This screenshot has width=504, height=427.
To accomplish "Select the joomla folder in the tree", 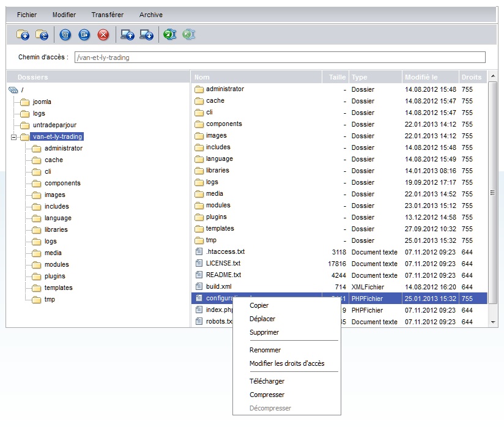I will (x=42, y=102).
